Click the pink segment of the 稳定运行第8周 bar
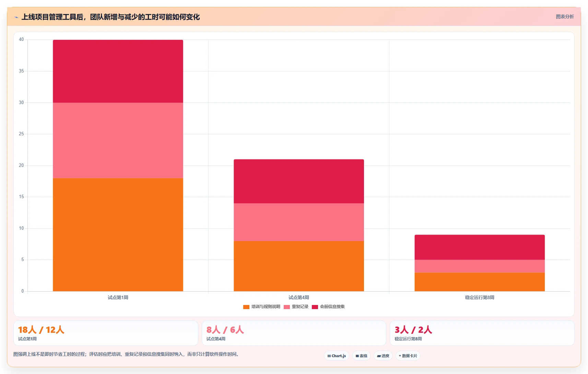 [x=480, y=266]
